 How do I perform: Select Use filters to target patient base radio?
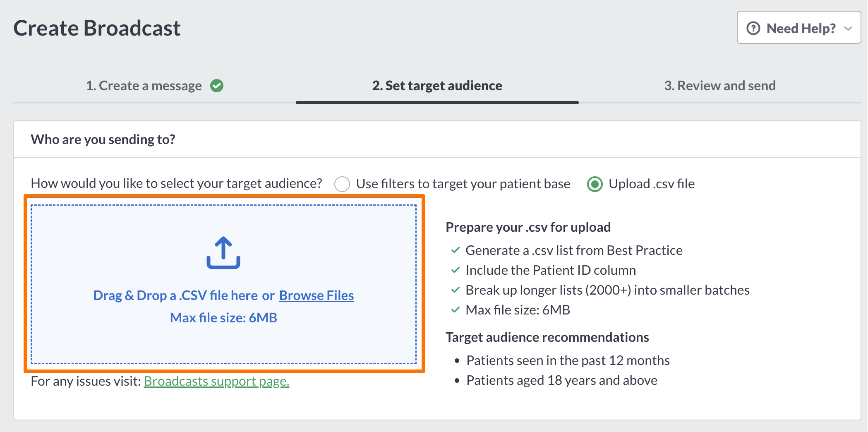342,184
